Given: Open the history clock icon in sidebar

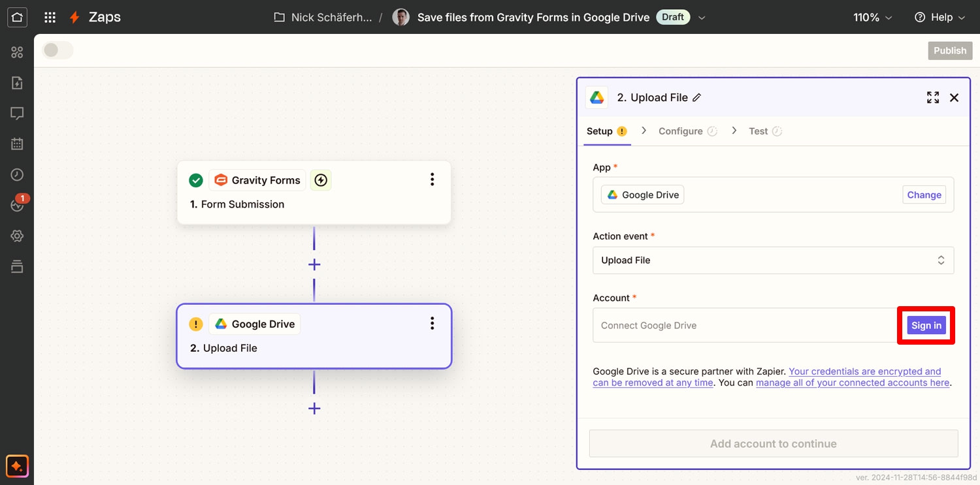Looking at the screenshot, I should 17,175.
